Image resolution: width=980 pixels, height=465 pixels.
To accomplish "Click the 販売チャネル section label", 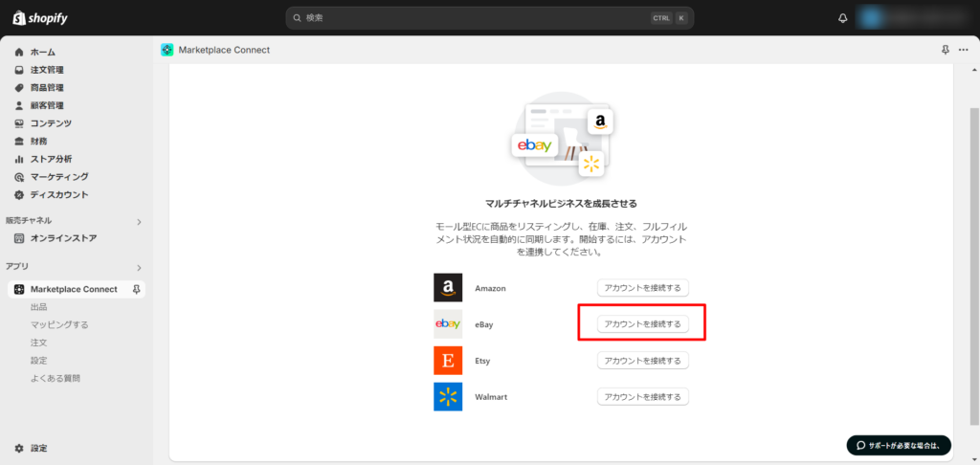I will pos(29,221).
